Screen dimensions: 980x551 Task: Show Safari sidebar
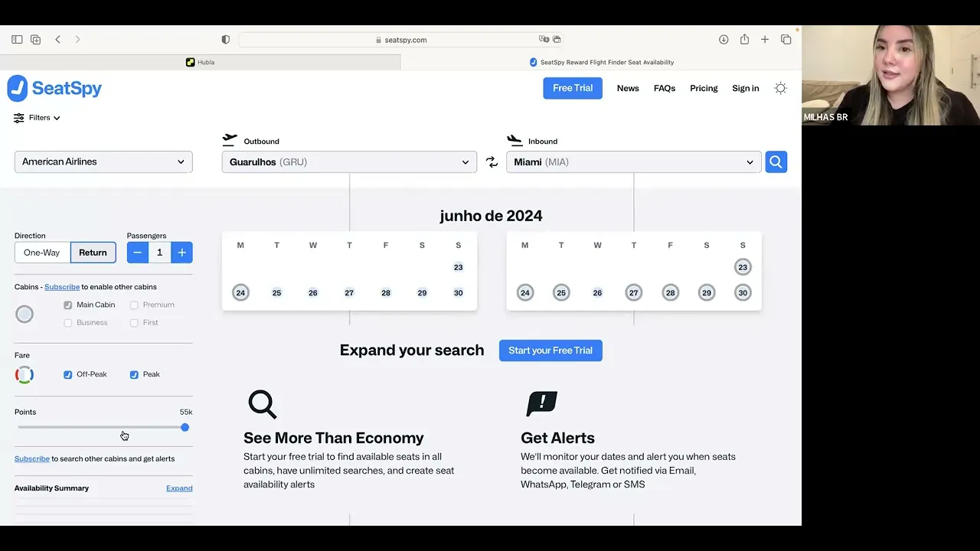click(17, 40)
